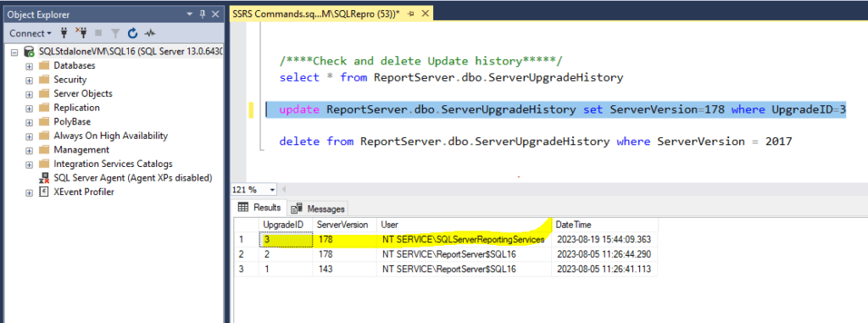868x323 pixels.
Task: Select result row header 2
Action: (x=247, y=254)
